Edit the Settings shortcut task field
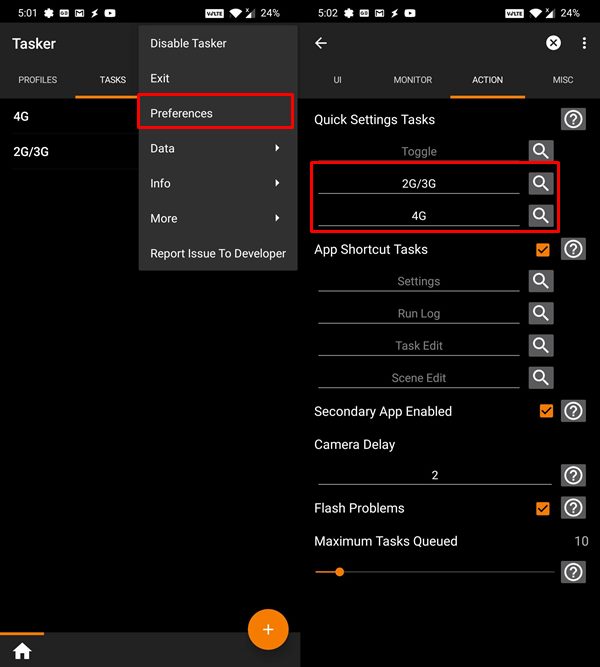This screenshot has width=600, height=667. [x=419, y=281]
